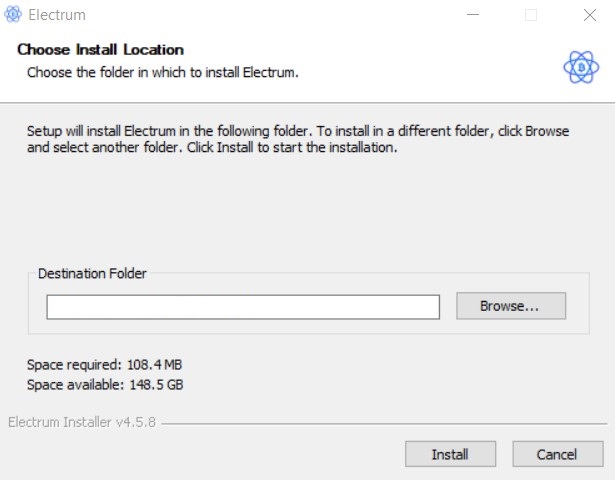Screen dimensions: 615x480
Task: Click the greyed-out maximize window button
Action: click(531, 15)
